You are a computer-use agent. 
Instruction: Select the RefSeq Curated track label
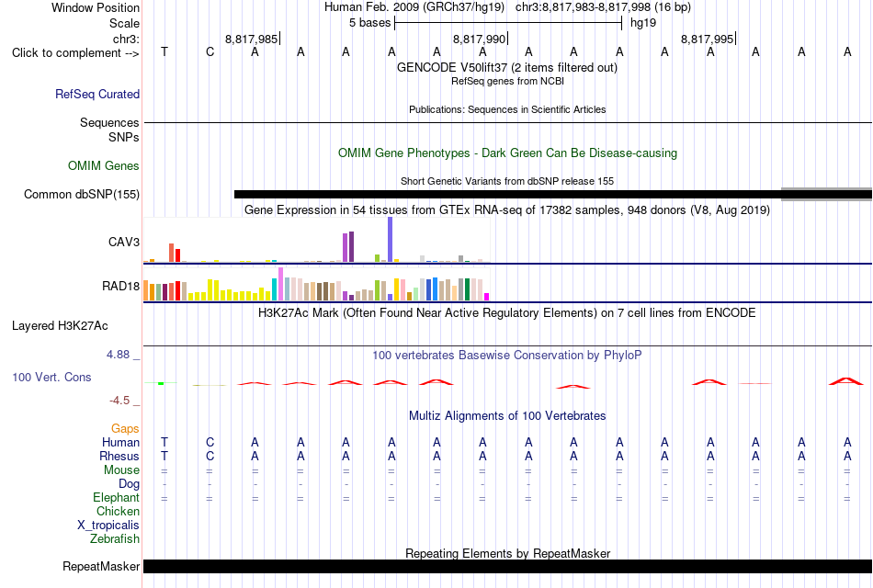coord(96,94)
